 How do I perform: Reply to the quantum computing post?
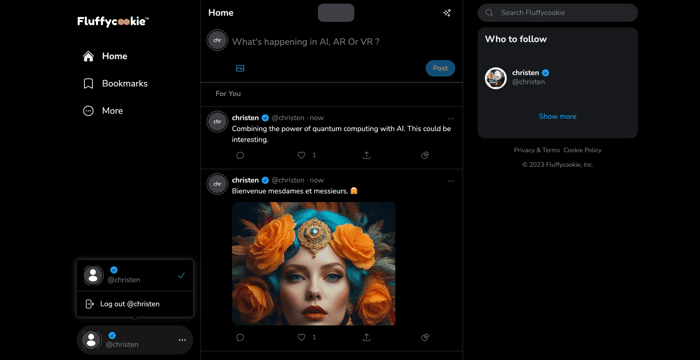coord(240,155)
